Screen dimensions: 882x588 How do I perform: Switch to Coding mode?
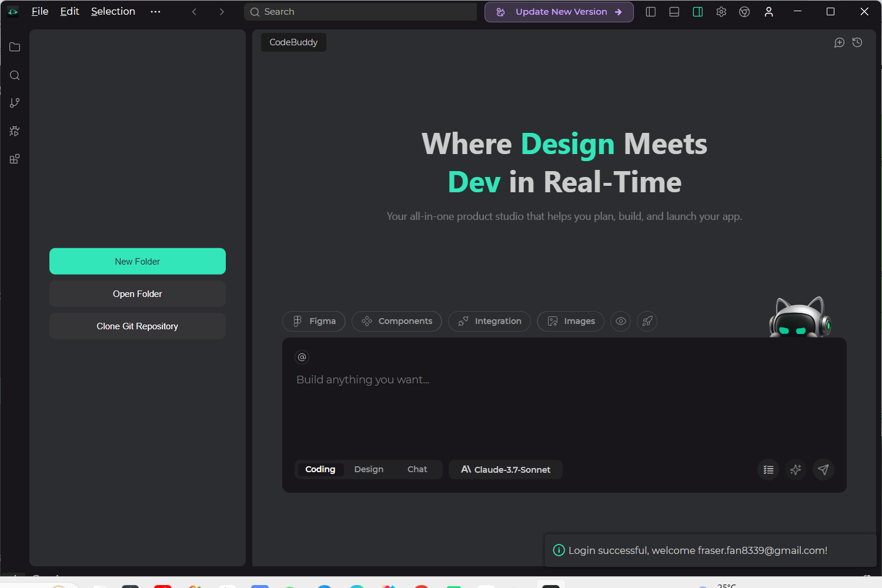pyautogui.click(x=320, y=469)
